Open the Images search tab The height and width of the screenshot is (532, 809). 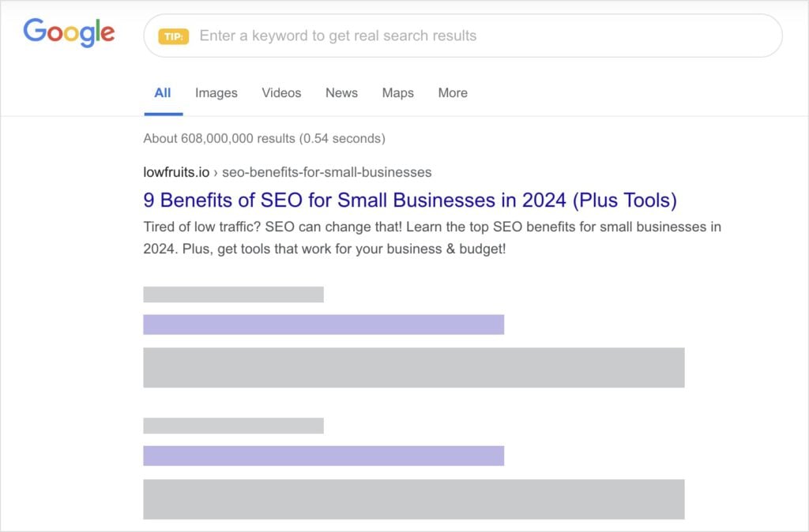[x=216, y=93]
